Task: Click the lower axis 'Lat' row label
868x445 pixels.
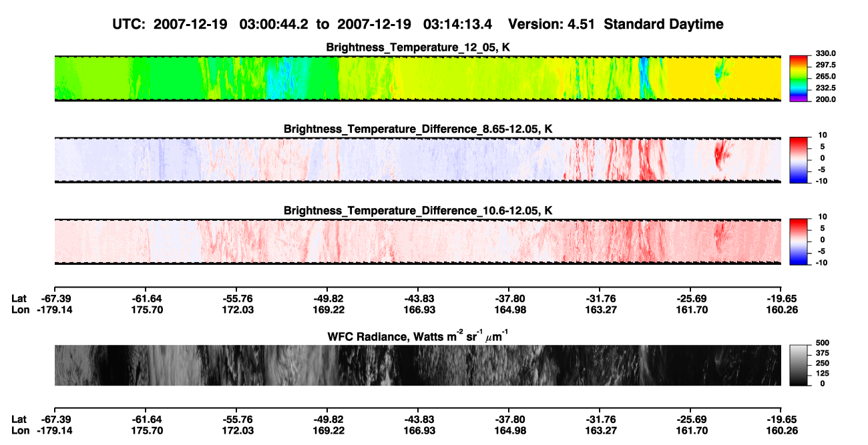Action: [19, 420]
